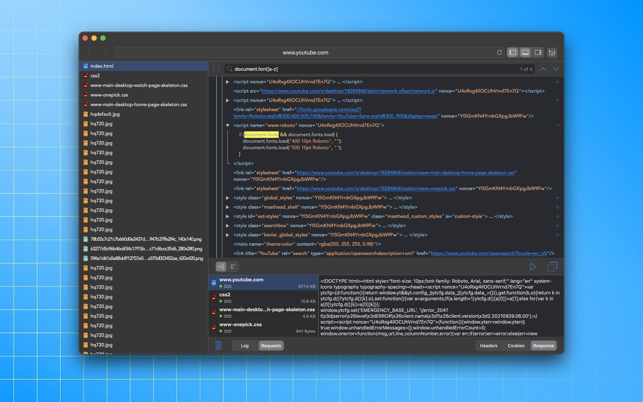643x402 pixels.
Task: Click the red icon of the www-onepick.css request
Action: pyautogui.click(x=214, y=327)
